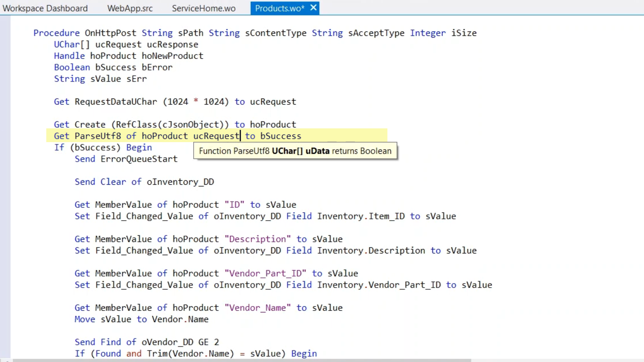Click the horizontal scrollbar thumb at bottom
The image size is (644, 362).
[241, 360]
